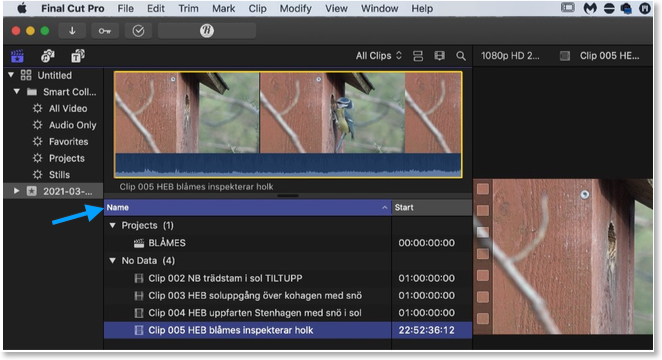Click the Start column header
662x360 pixels.
[431, 207]
